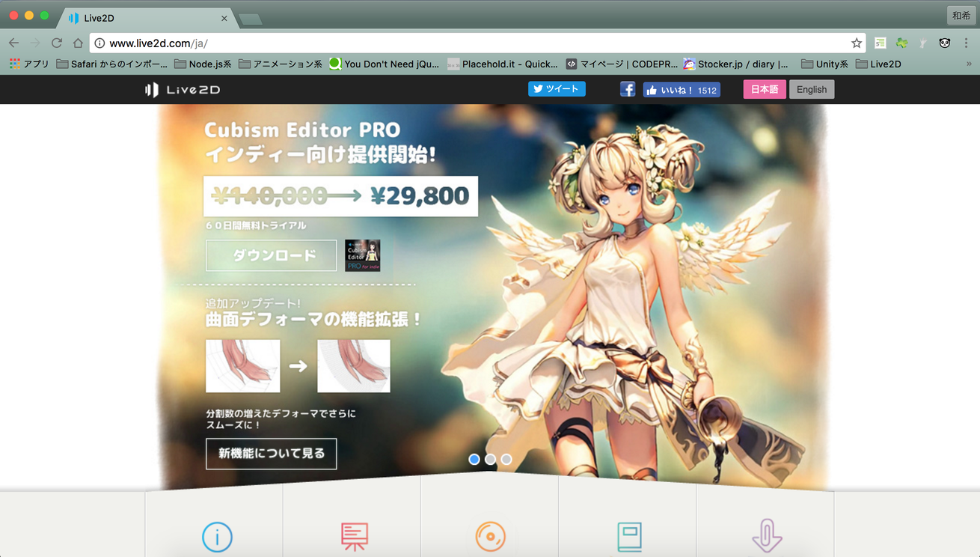Open the grey hand extension icon
Screen dimensions: 980x557
tap(923, 43)
